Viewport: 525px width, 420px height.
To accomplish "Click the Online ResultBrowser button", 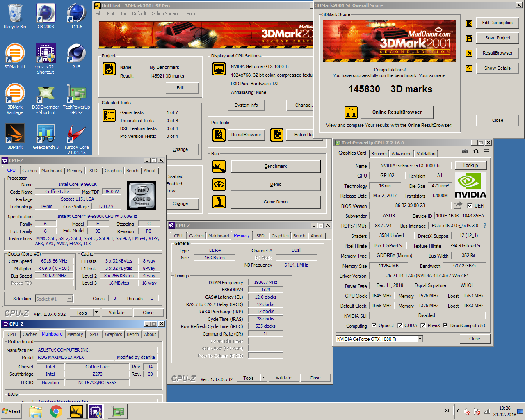I will tap(397, 112).
